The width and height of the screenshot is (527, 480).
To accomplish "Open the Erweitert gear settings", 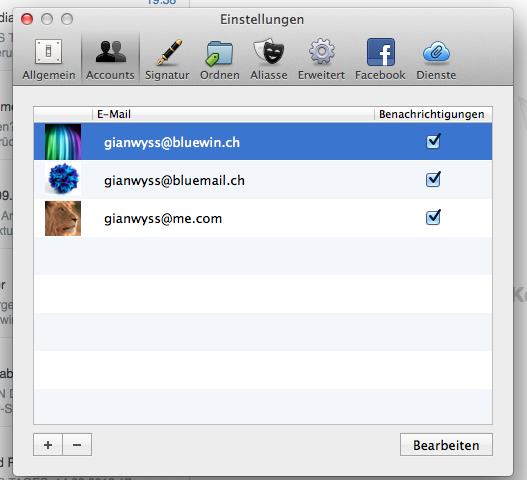I will [x=321, y=59].
